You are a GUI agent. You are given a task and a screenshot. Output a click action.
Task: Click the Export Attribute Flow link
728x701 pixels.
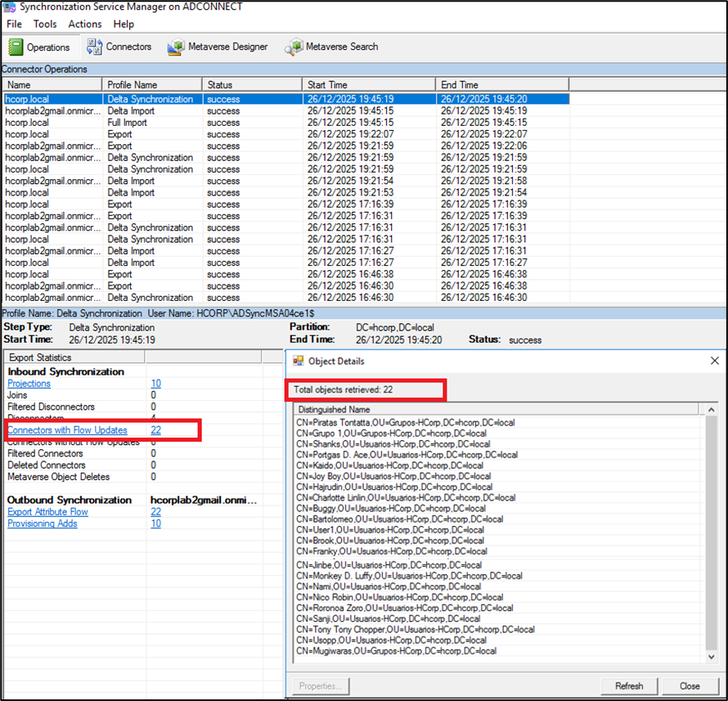tap(47, 512)
